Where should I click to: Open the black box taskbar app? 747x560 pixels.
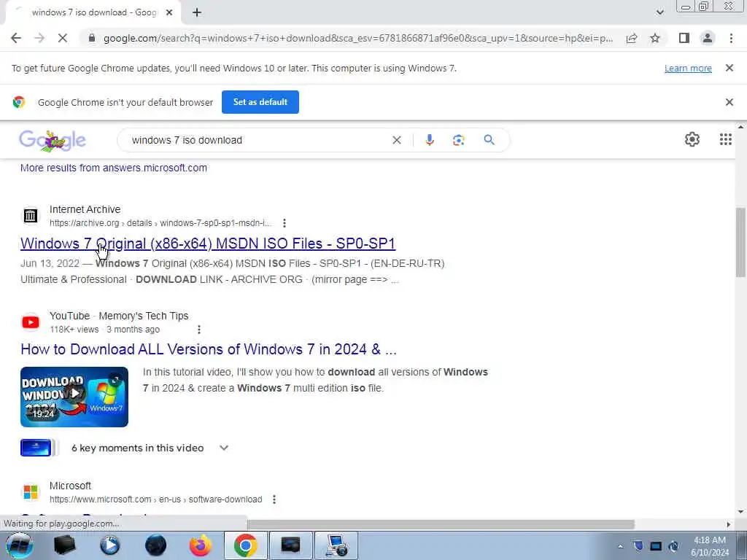(x=64, y=545)
